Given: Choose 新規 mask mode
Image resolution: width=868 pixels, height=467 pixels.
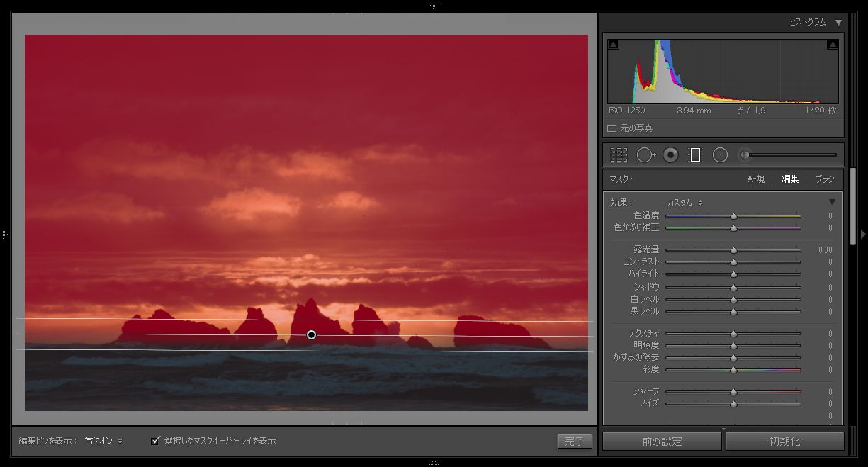Looking at the screenshot, I should (x=756, y=179).
